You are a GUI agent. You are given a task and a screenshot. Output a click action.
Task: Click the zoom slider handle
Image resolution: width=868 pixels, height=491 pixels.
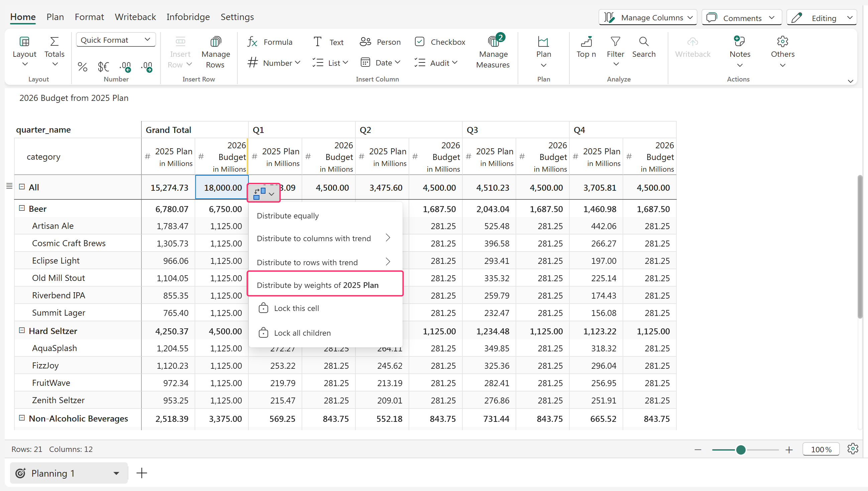click(x=740, y=450)
